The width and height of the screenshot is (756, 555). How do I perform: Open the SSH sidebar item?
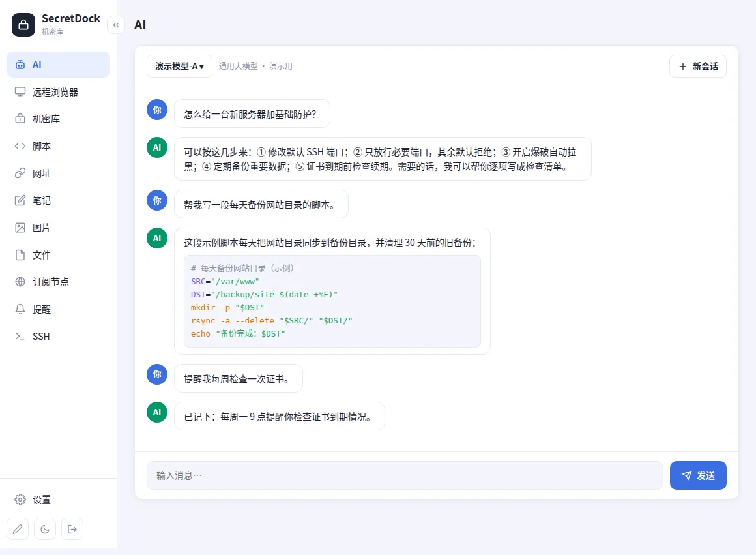[59, 337]
